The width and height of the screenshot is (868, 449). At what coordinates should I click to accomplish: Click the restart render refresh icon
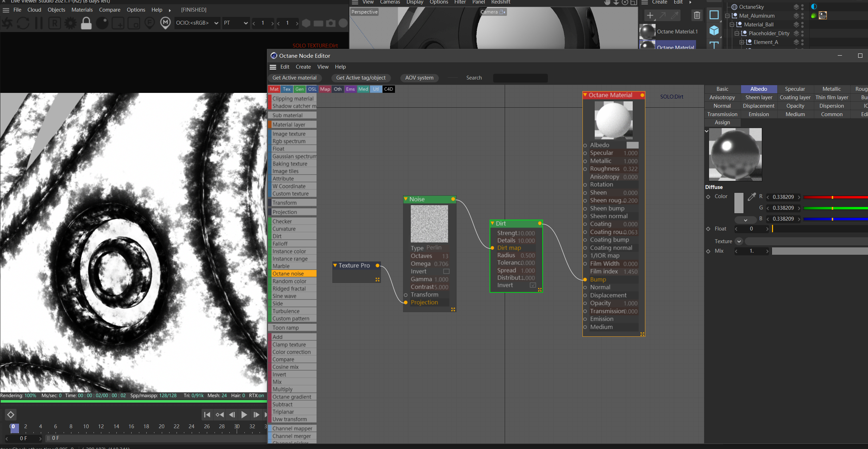(23, 23)
